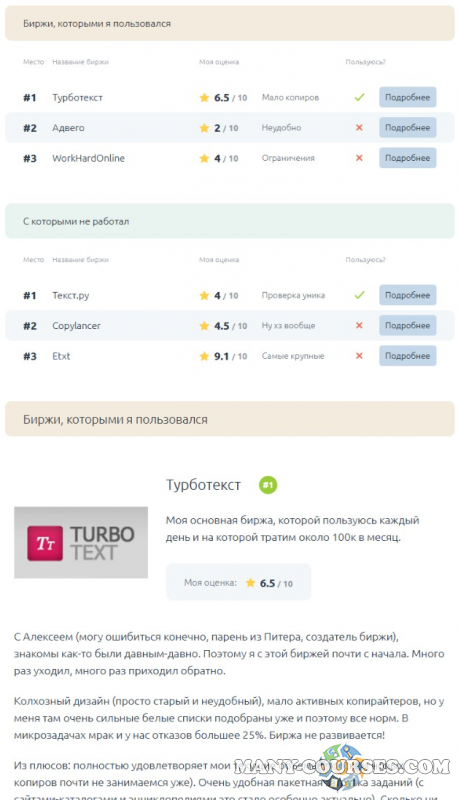Select the Copylancer exchange name

click(x=77, y=326)
